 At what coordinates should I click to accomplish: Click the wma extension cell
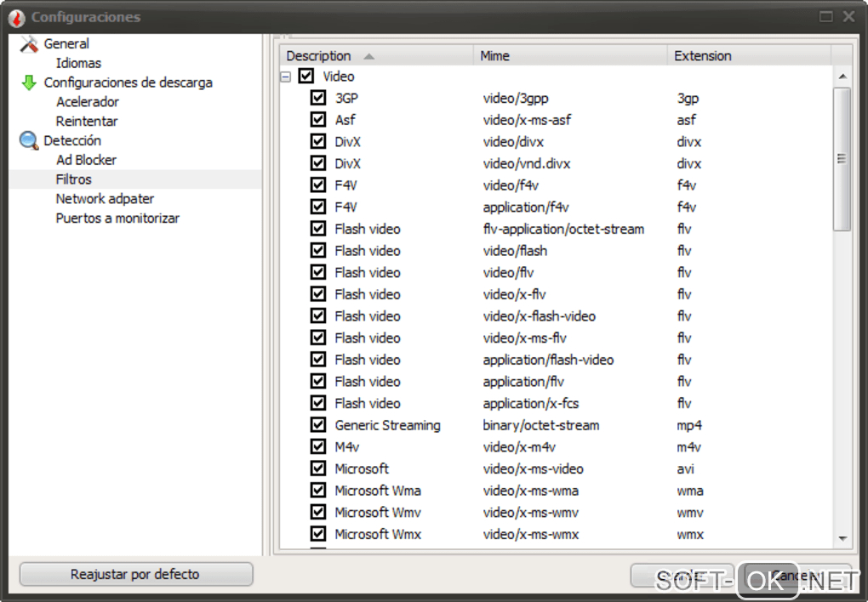(690, 491)
